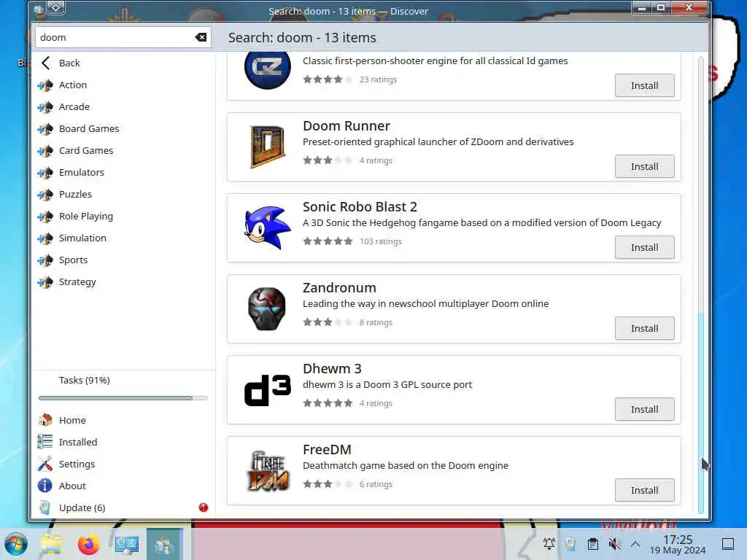Open the FreeDM logo thumbnail
747x560 pixels.
point(268,470)
